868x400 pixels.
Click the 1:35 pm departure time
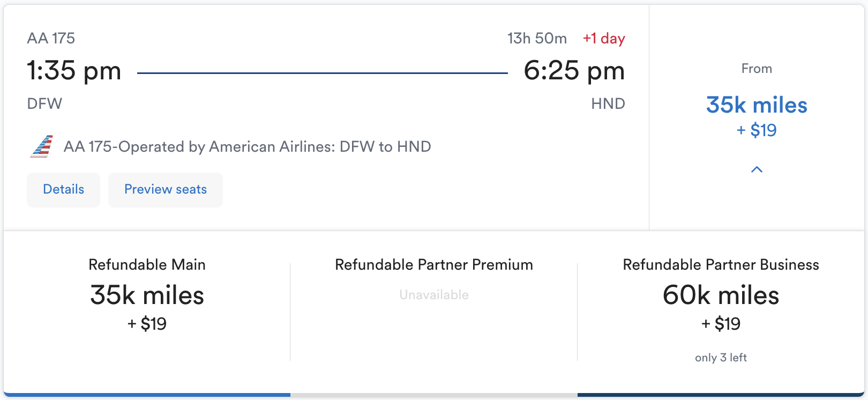[x=74, y=70]
